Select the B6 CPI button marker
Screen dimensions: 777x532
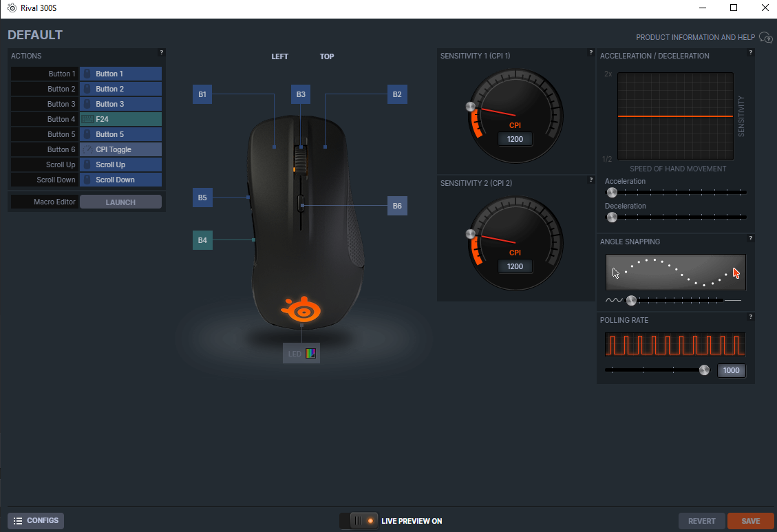[397, 206]
